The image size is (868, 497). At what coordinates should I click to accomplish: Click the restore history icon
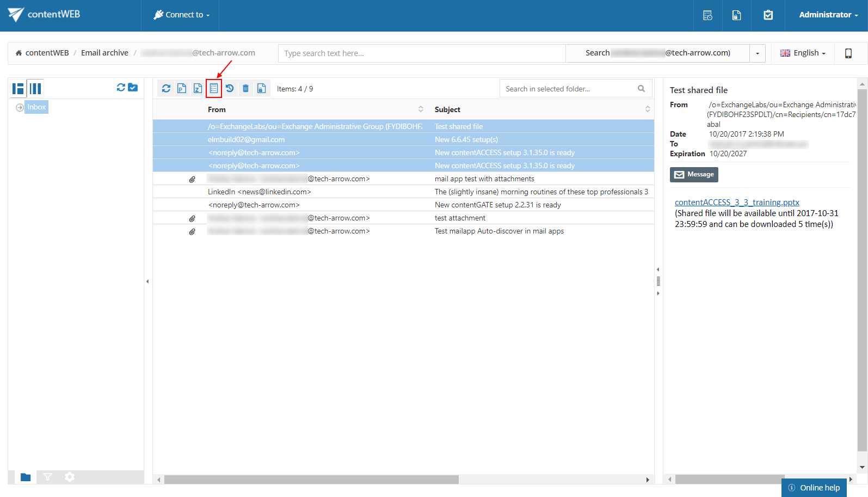click(230, 88)
